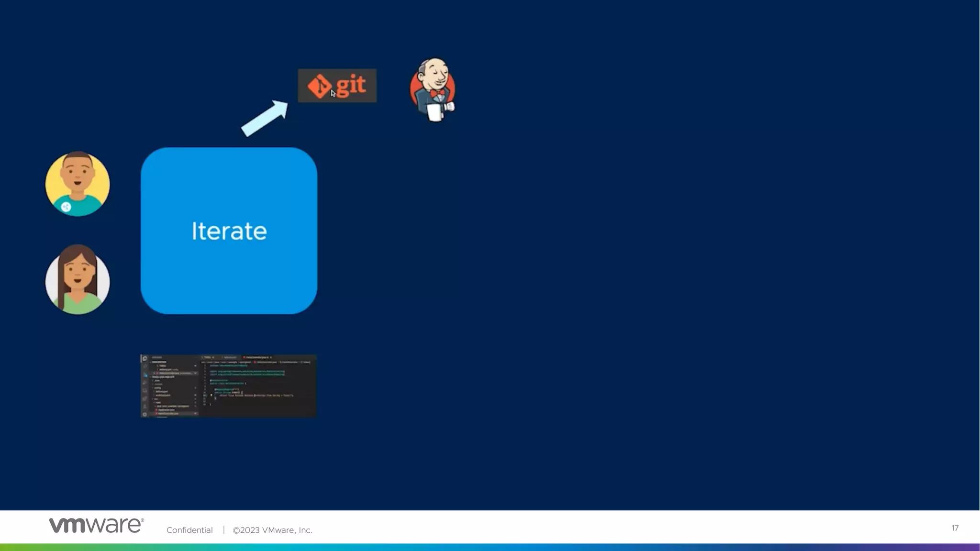Select the active Java tab in editor screenshot
Viewport: 980px width, 551px height.
pos(257,357)
